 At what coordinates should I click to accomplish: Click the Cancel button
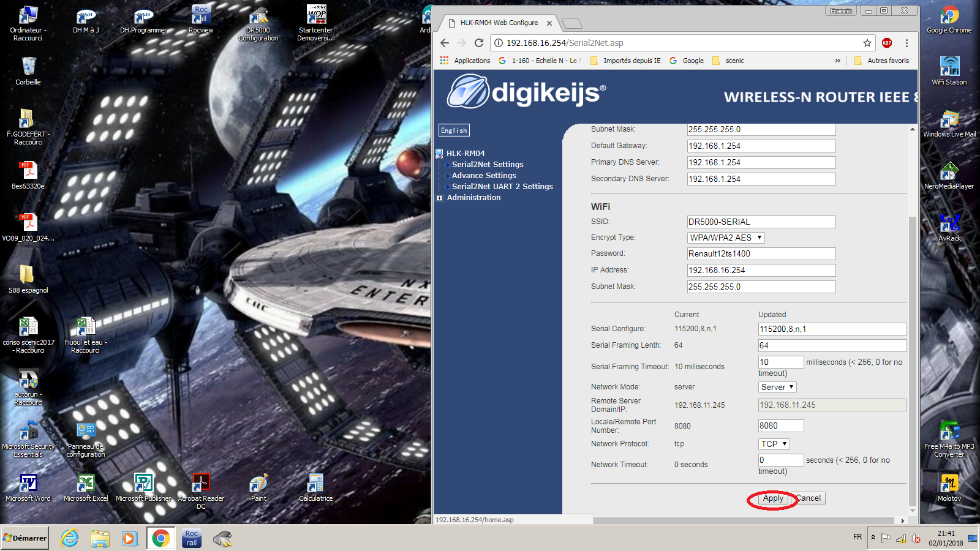(809, 498)
